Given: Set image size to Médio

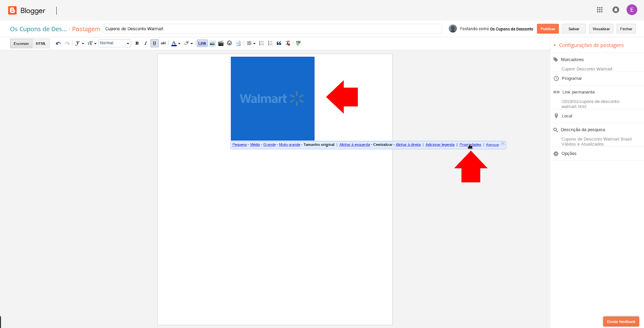Looking at the screenshot, I should 255,145.
